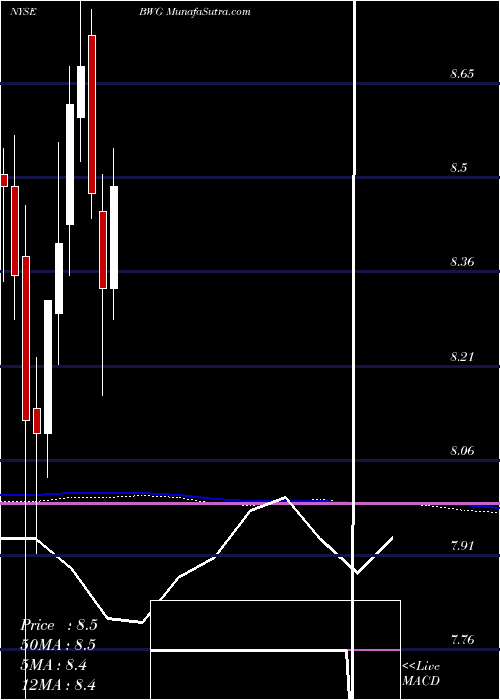The height and width of the screenshot is (700, 500).
Task: Click the Price : 8.5 readout
Action: pyautogui.click(x=59, y=625)
